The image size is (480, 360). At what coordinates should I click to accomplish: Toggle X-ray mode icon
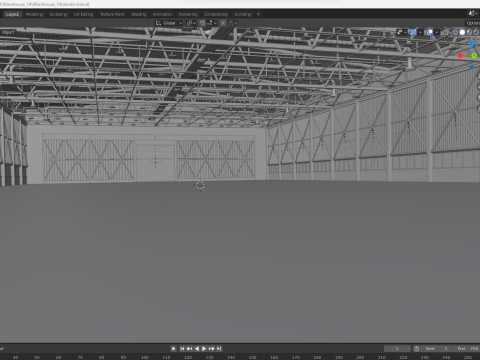pos(446,32)
